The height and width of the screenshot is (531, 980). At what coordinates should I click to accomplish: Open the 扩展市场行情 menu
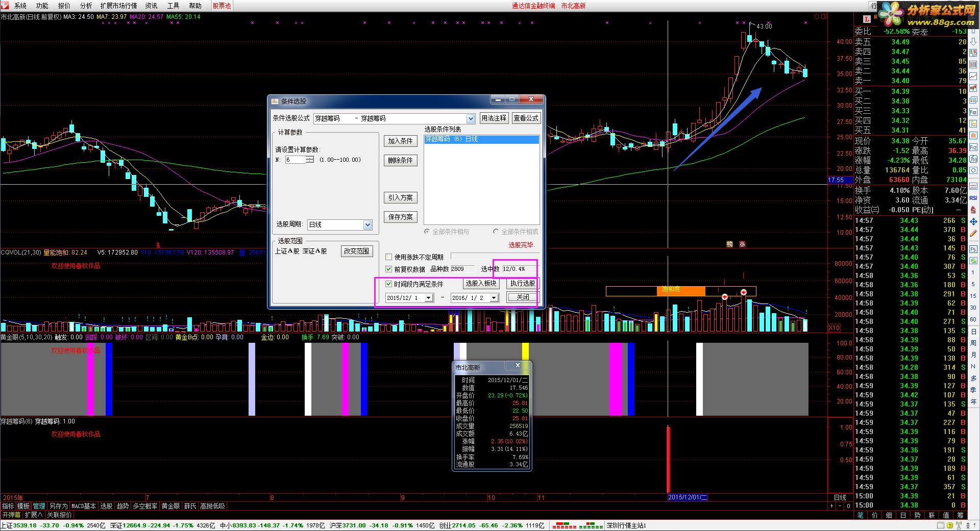click(118, 6)
